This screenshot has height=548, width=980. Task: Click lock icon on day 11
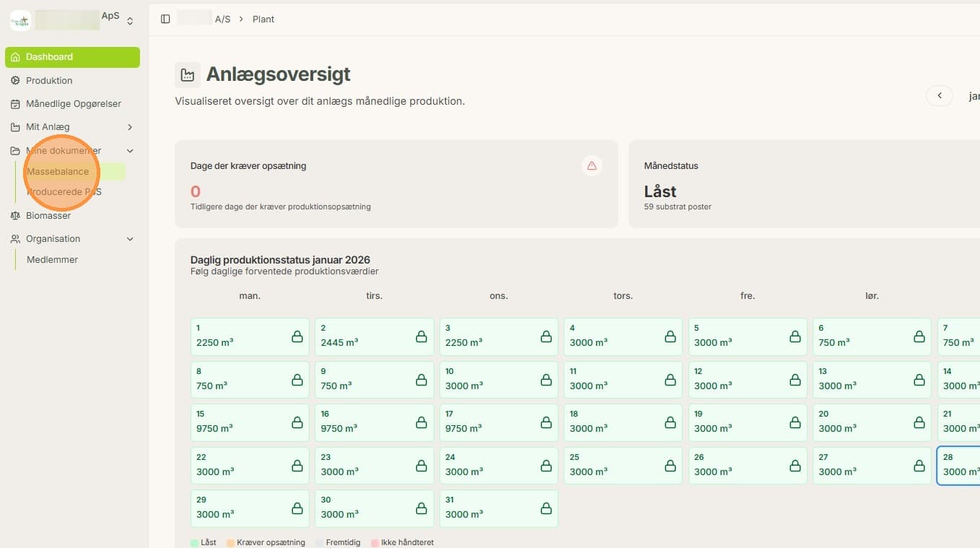click(x=670, y=380)
